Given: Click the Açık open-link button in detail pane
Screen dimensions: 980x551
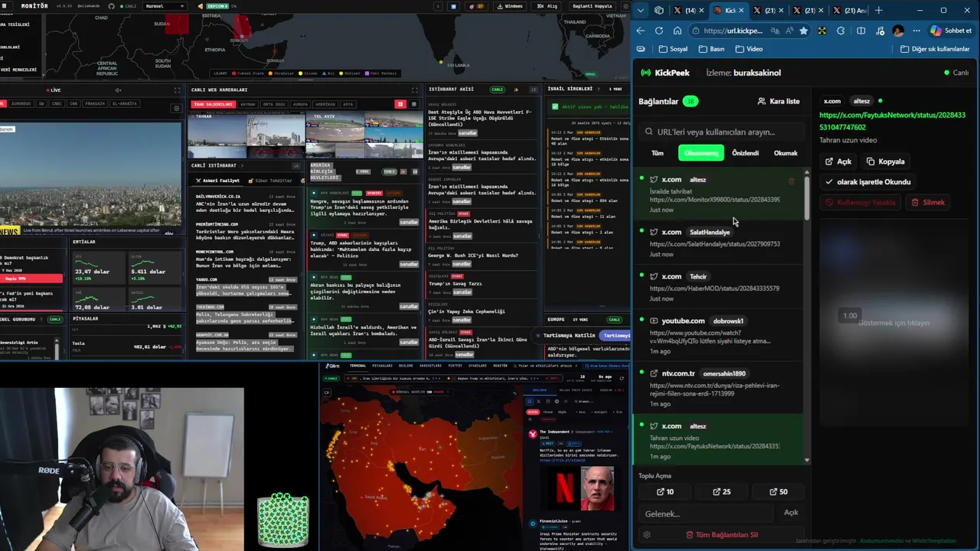Looking at the screenshot, I should pos(838,161).
